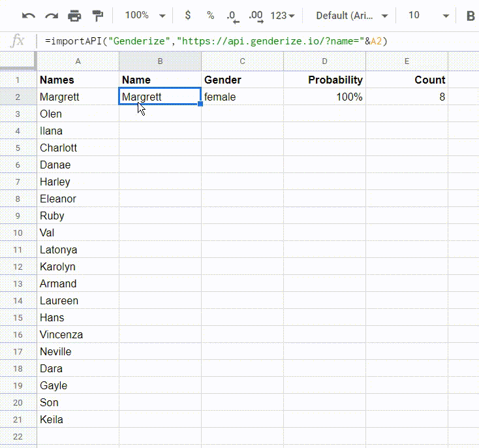Select the count cell showing 8
The image size is (479, 448).
tap(407, 97)
